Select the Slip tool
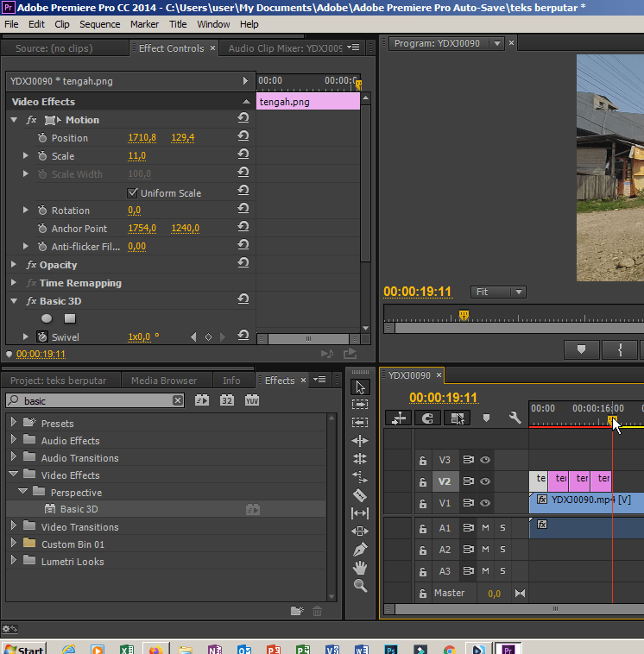This screenshot has width=644, height=654. (x=360, y=513)
